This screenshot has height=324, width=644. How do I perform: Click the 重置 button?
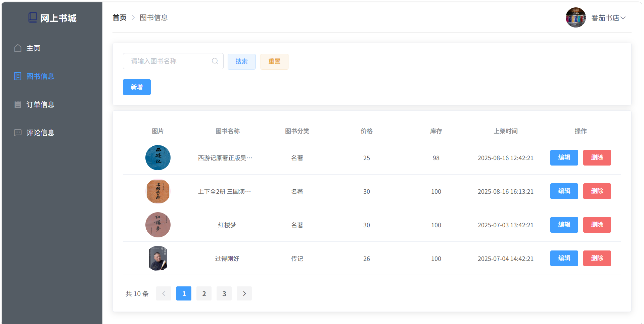click(x=274, y=61)
